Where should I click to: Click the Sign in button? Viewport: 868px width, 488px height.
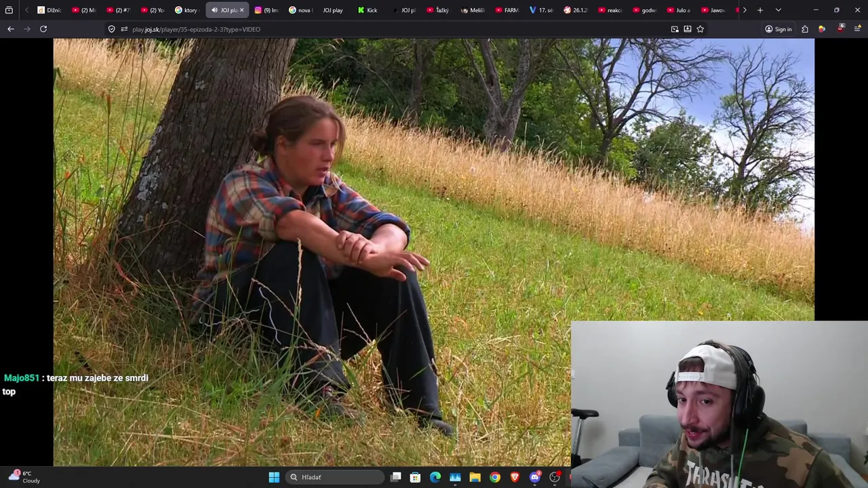pyautogui.click(x=778, y=29)
